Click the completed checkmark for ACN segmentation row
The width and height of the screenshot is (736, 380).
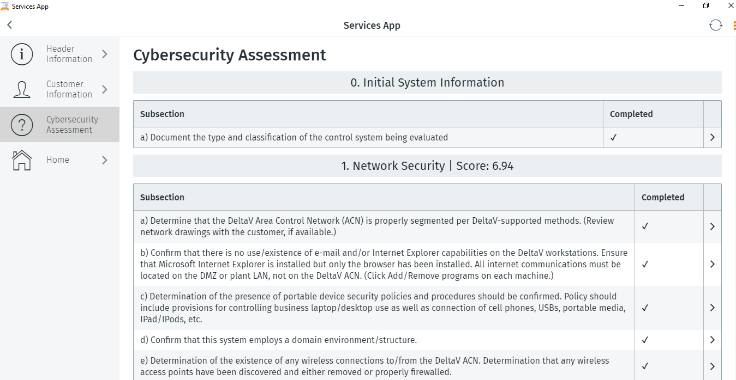645,226
